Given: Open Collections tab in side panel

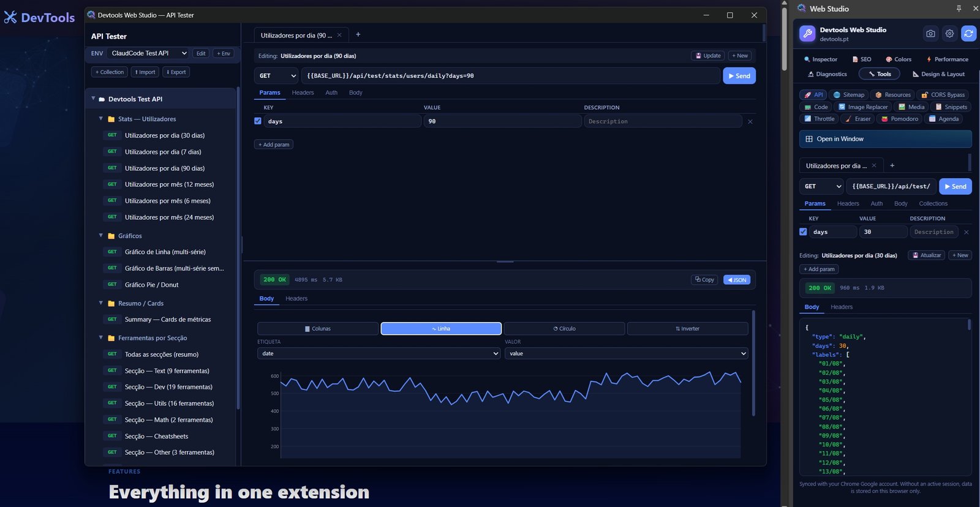Looking at the screenshot, I should pos(933,204).
